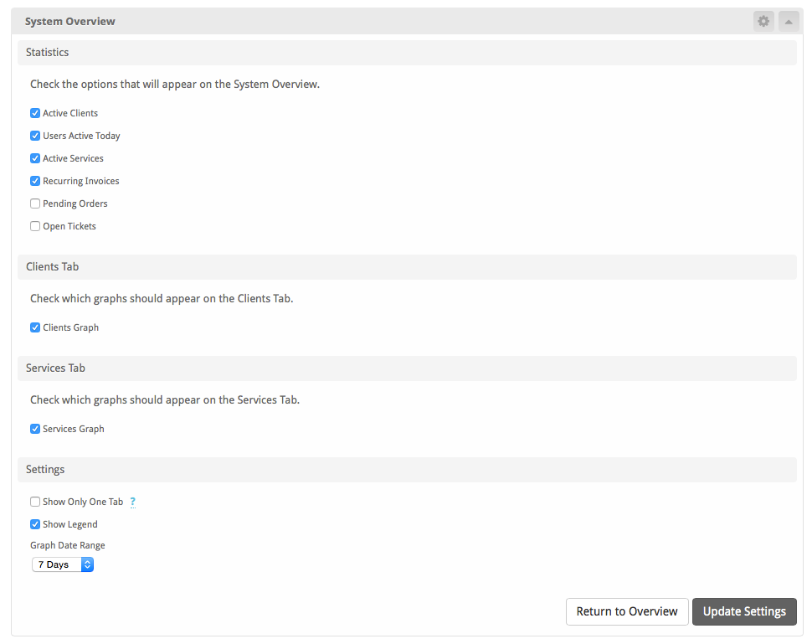Image resolution: width=812 pixels, height=644 pixels.
Task: Disable the Users Active Today option
Action: 35,136
